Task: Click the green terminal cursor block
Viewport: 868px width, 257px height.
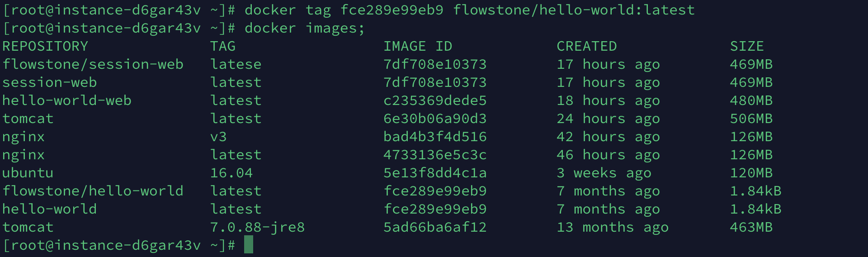Action: pyautogui.click(x=249, y=245)
